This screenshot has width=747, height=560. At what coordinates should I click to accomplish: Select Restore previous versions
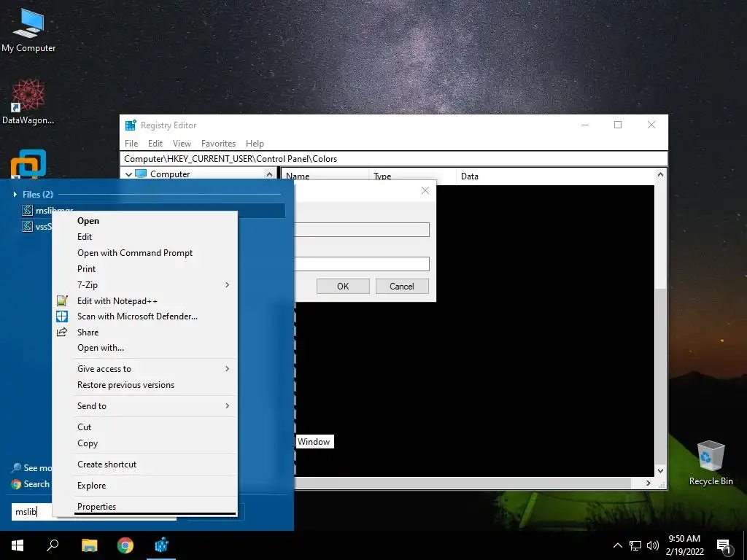pyautogui.click(x=145, y=385)
